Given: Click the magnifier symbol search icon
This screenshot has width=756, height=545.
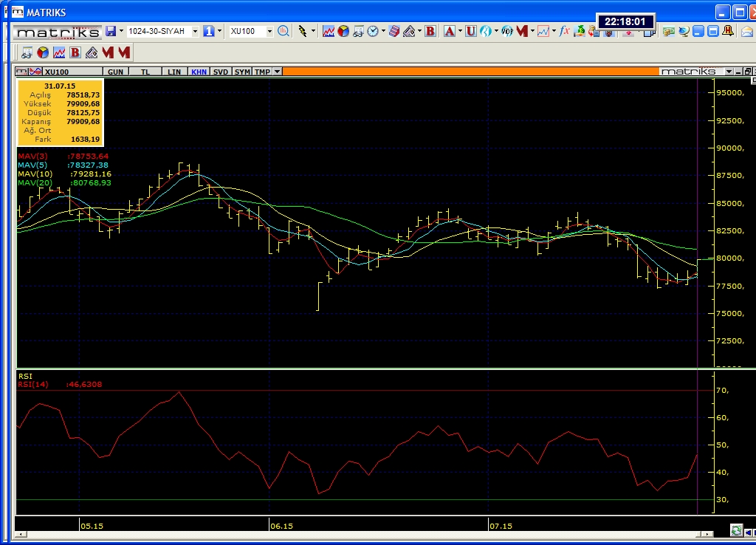Looking at the screenshot, I should [x=283, y=31].
